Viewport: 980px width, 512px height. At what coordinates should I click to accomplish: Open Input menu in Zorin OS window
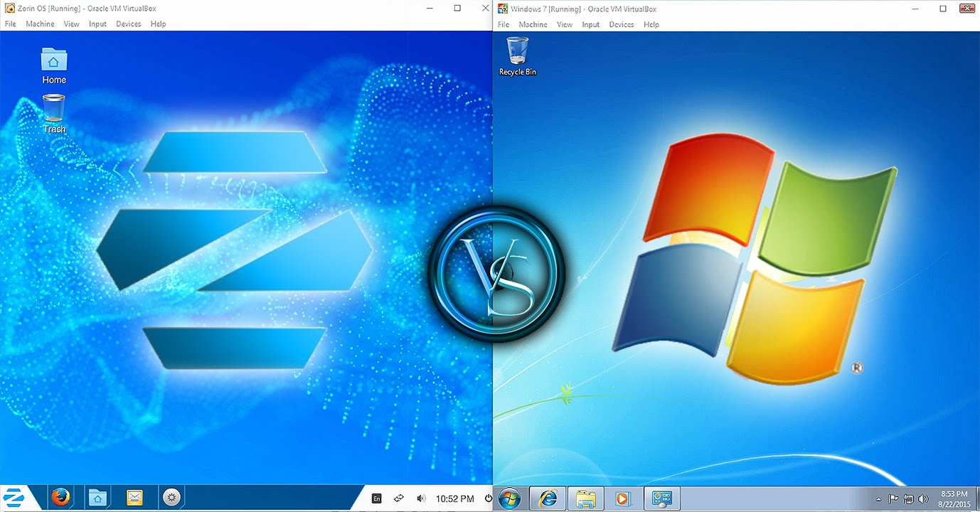tap(97, 24)
